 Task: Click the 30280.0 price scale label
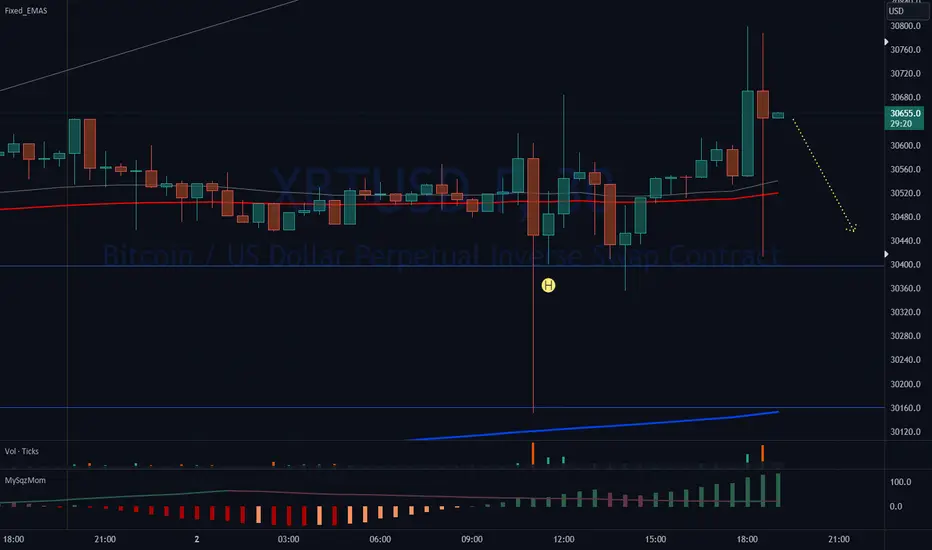(905, 336)
